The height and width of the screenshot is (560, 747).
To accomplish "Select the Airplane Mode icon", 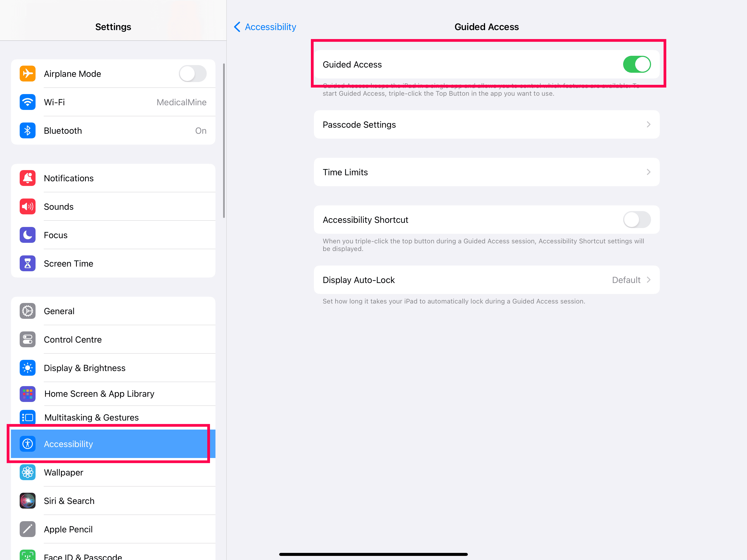I will [x=27, y=74].
